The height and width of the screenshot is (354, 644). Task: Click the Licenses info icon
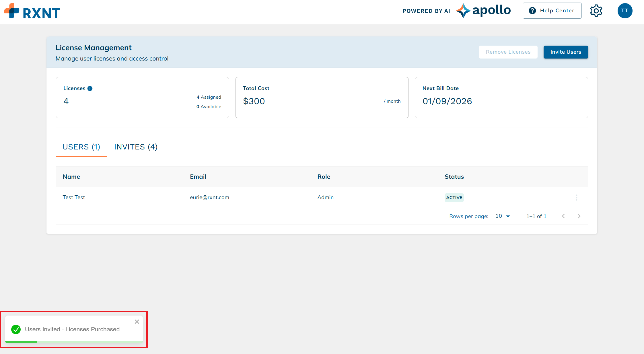click(x=90, y=88)
